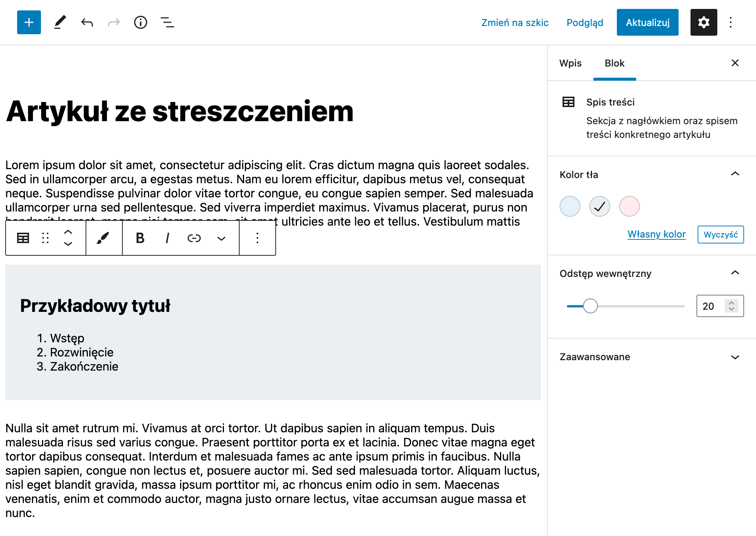The image size is (756, 536).
Task: Toggle italic formatting
Action: [x=167, y=238]
